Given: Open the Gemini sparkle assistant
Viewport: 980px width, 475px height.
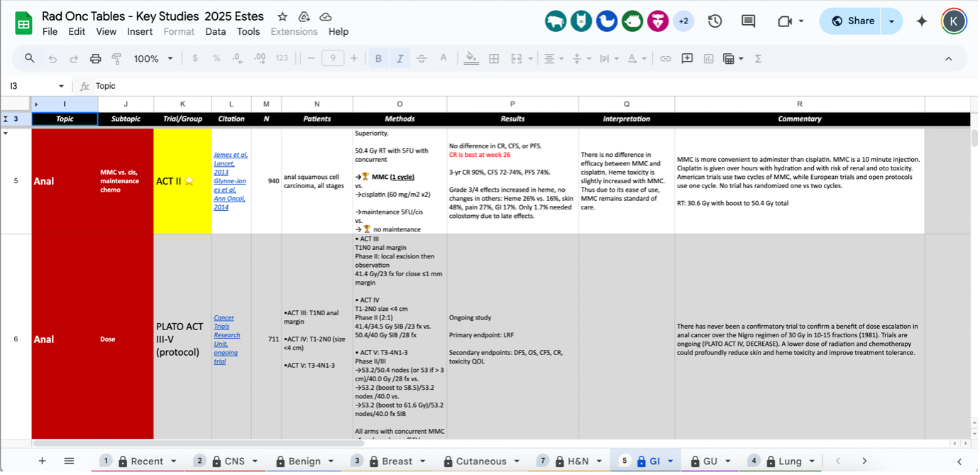Looking at the screenshot, I should [922, 21].
